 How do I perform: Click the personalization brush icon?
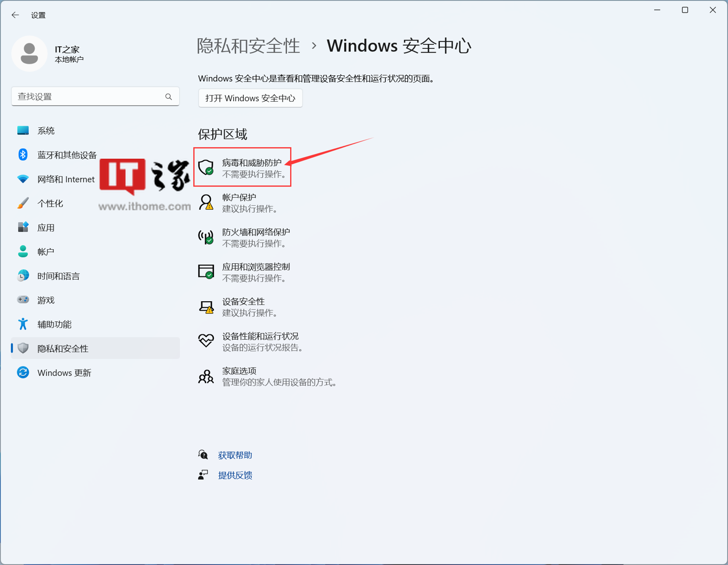click(x=23, y=203)
